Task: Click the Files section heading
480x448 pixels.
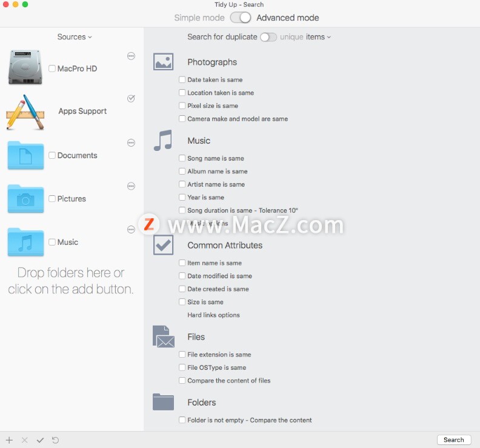Action: (x=196, y=337)
